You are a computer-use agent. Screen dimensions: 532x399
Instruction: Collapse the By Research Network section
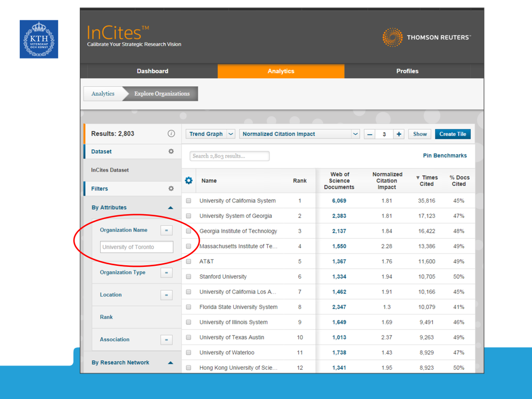(x=170, y=363)
